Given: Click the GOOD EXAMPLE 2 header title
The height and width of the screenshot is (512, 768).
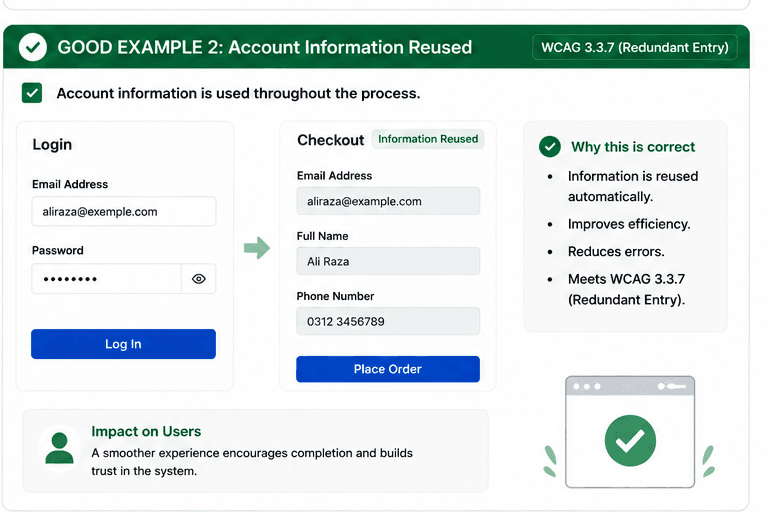Looking at the screenshot, I should pyautogui.click(x=264, y=48).
